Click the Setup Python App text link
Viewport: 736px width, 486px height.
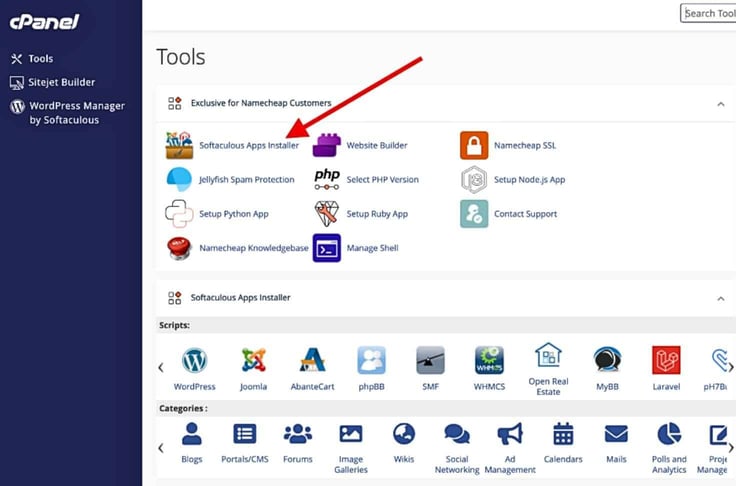tap(234, 214)
